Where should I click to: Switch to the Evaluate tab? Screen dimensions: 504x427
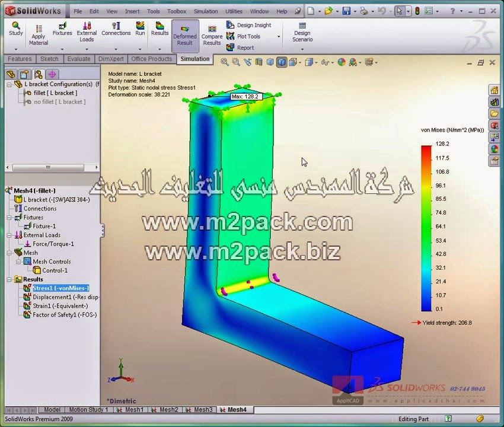click(x=79, y=59)
